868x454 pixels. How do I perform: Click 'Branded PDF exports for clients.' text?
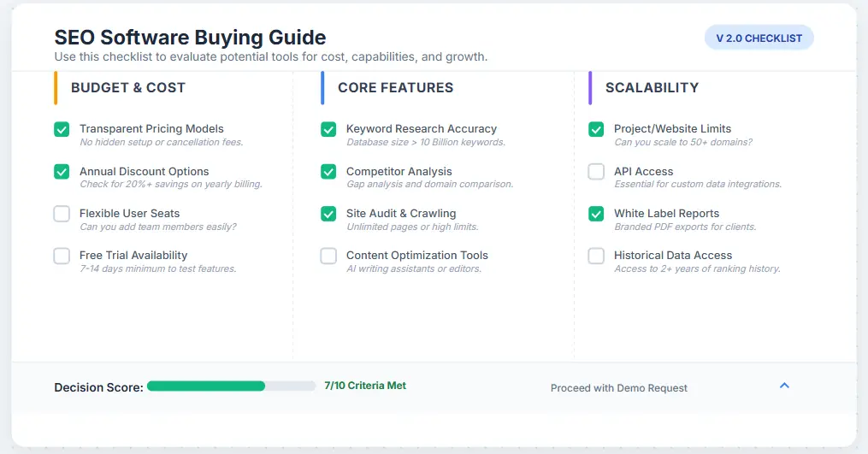click(685, 227)
